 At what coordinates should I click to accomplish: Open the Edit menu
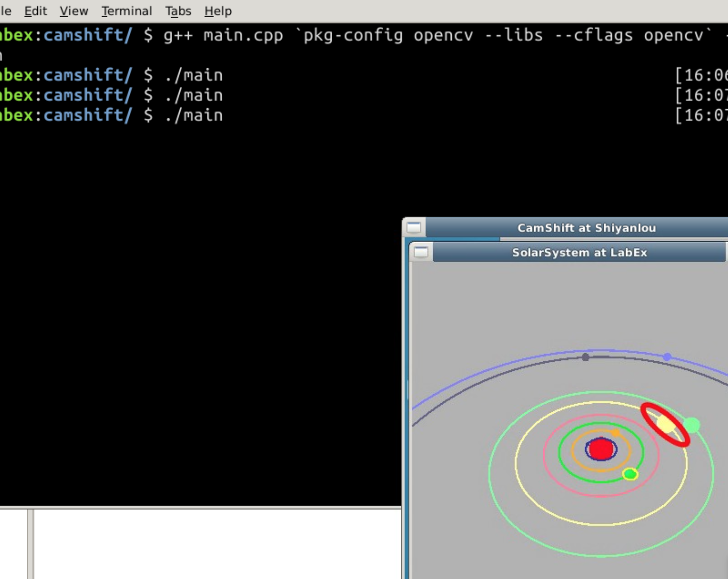(x=35, y=11)
